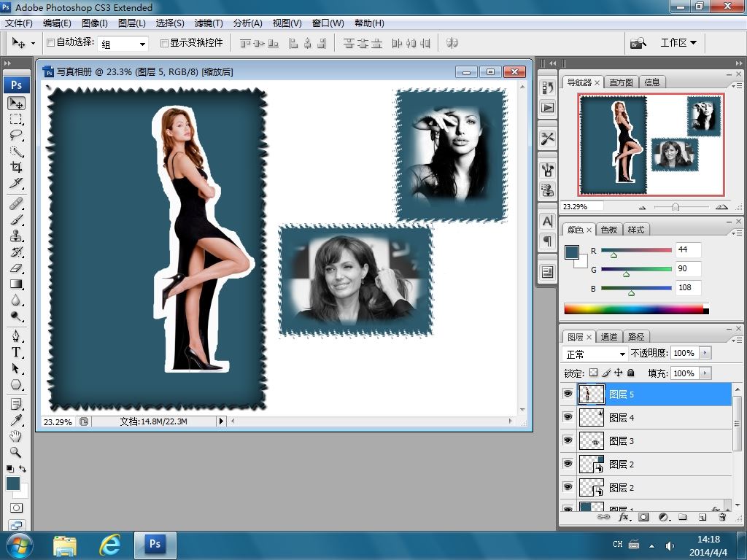
Task: Hide 图层 4 with eye icon
Action: pyautogui.click(x=568, y=417)
